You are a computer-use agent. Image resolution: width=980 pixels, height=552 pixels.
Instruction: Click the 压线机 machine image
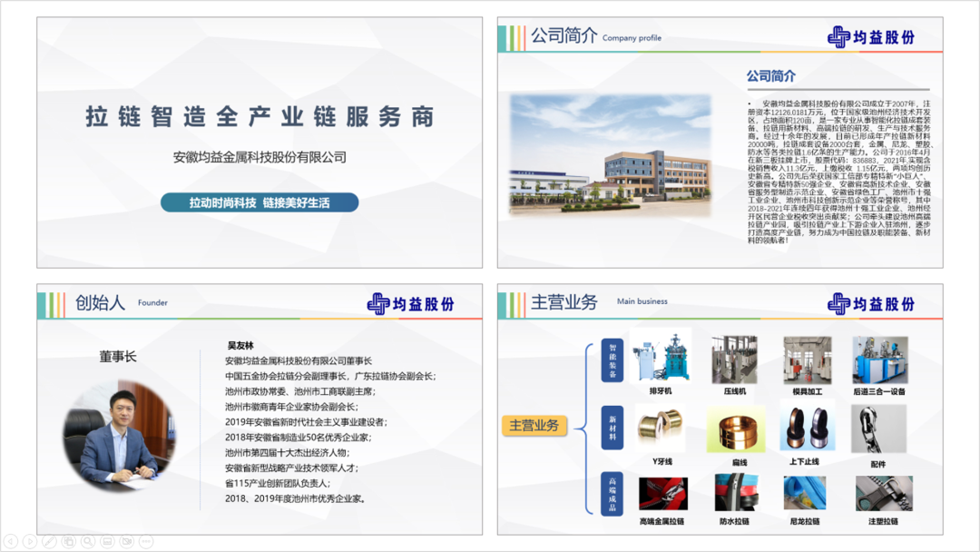pos(734,359)
